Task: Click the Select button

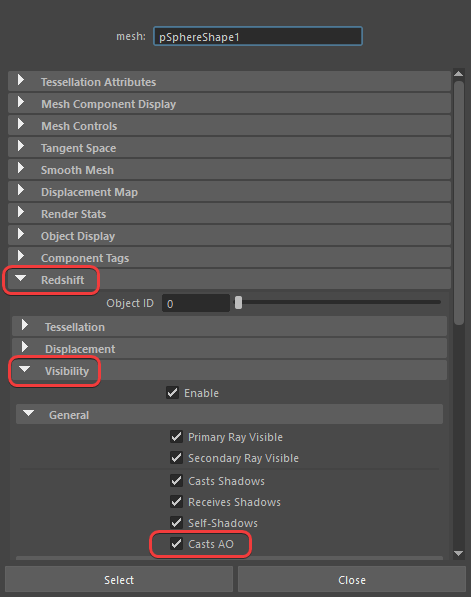Action: pos(119,580)
